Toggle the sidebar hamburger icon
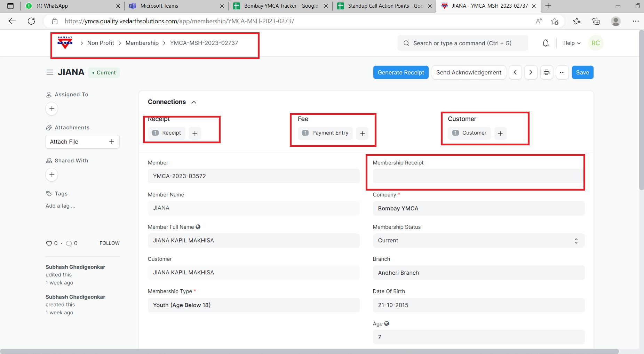 pos(50,72)
